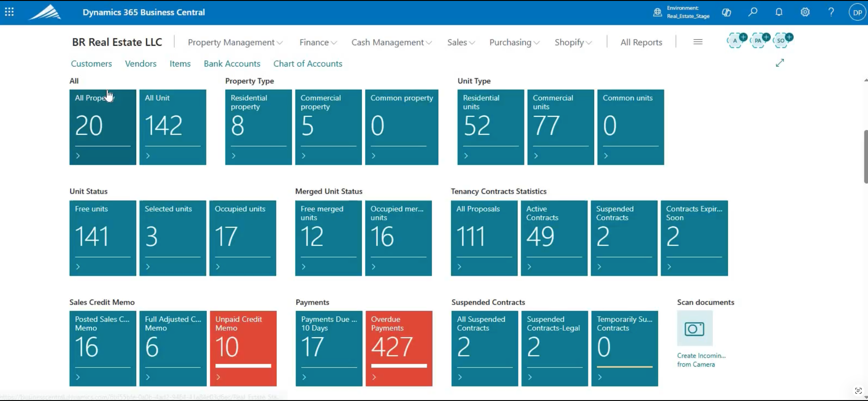Click the environment info icon
The image size is (868, 401).
[658, 13]
